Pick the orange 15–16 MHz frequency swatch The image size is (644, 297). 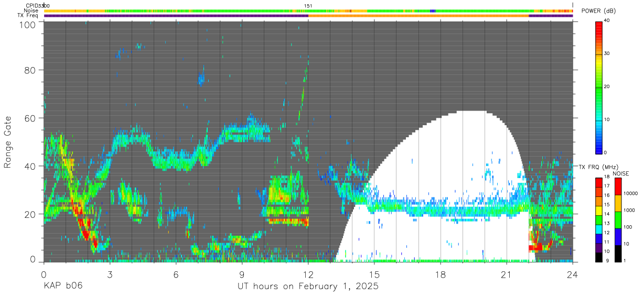coord(599,200)
